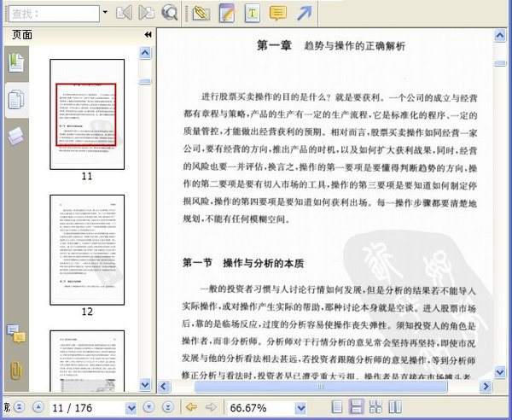Image resolution: width=512 pixels, height=420 pixels.
Task: Open page 12 thumbnail
Action: (87, 248)
